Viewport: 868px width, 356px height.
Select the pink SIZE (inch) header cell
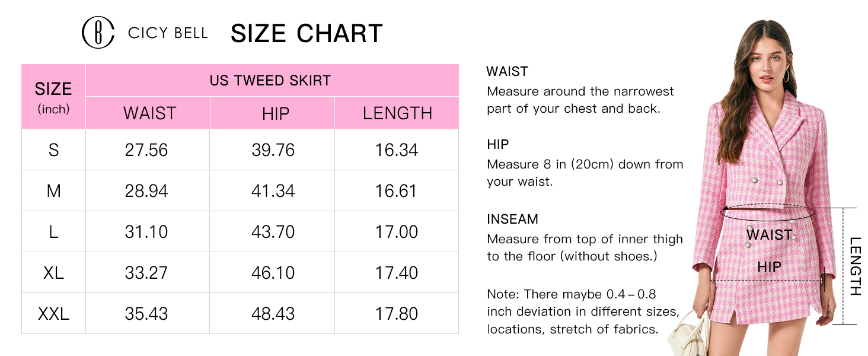[53, 97]
